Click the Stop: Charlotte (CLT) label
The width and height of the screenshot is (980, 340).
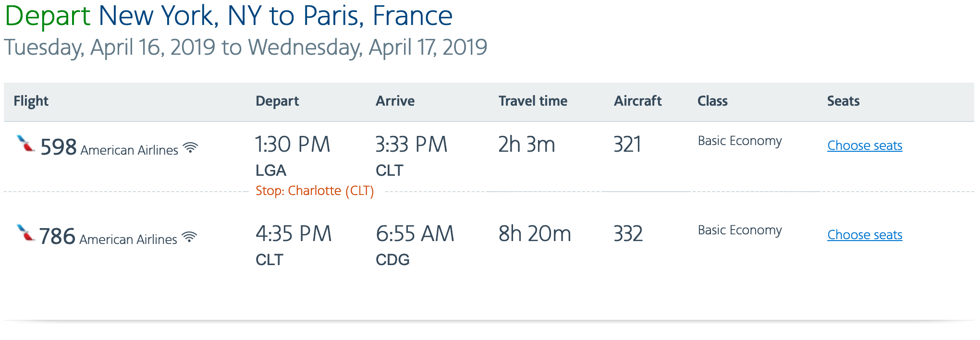pos(315,191)
